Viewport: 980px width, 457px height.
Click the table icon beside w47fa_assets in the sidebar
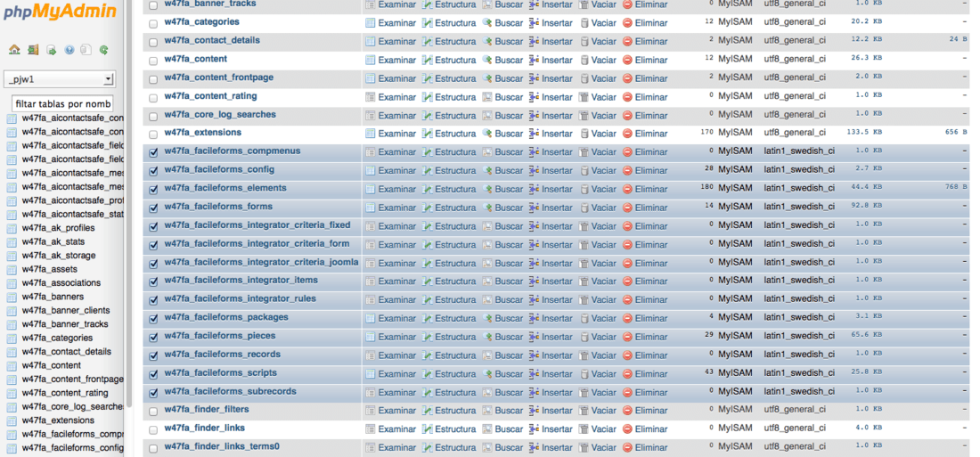click(12, 269)
